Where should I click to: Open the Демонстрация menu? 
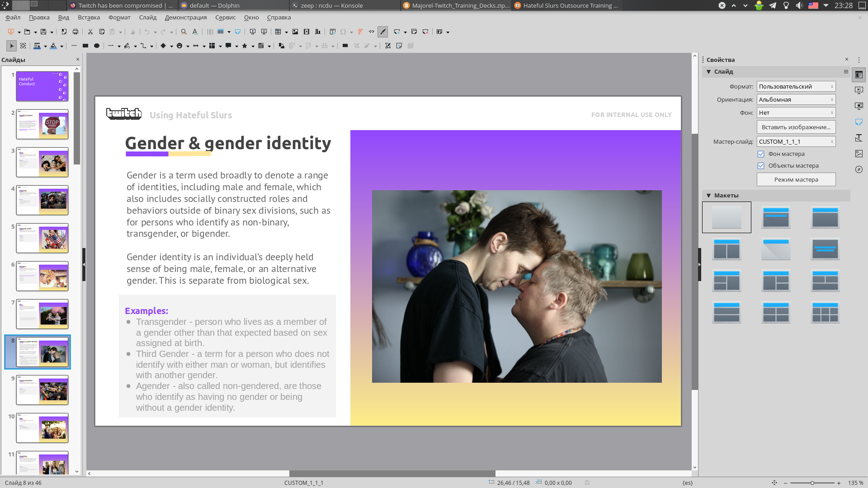186,18
